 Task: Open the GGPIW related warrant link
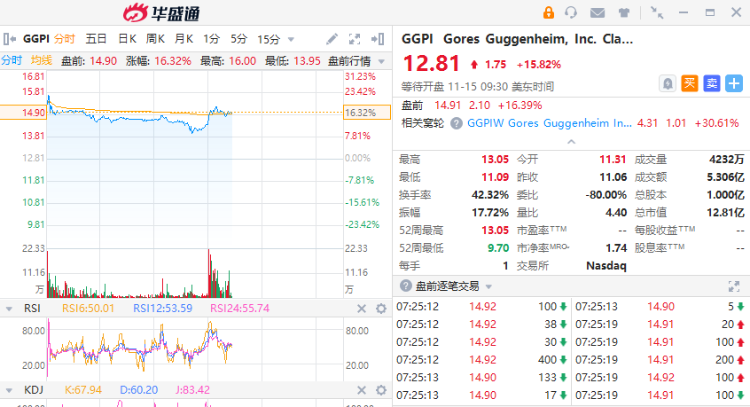[549, 123]
